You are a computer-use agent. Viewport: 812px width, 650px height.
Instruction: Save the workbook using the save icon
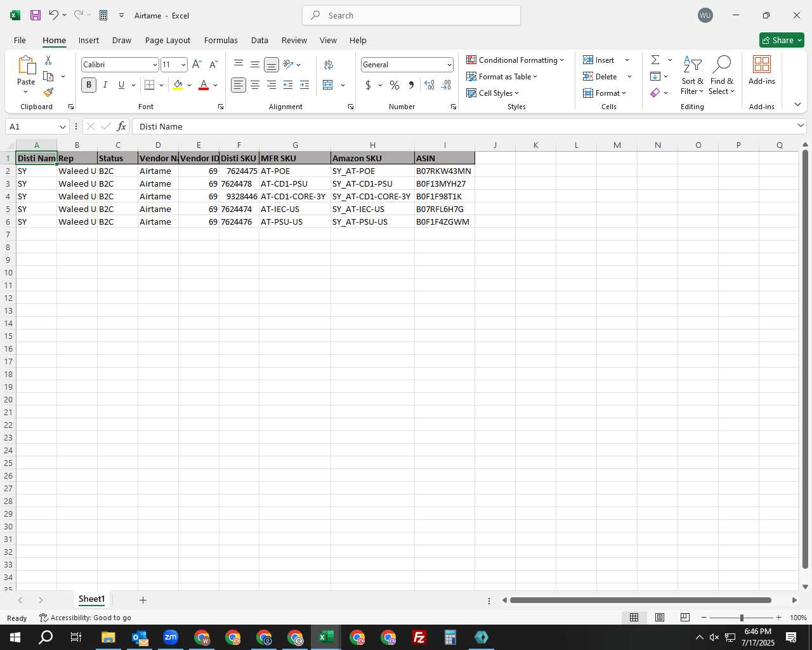[x=36, y=15]
